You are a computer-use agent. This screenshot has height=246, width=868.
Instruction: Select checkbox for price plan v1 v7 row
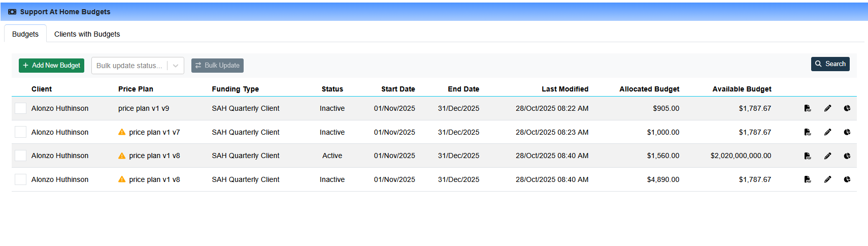coord(20,132)
